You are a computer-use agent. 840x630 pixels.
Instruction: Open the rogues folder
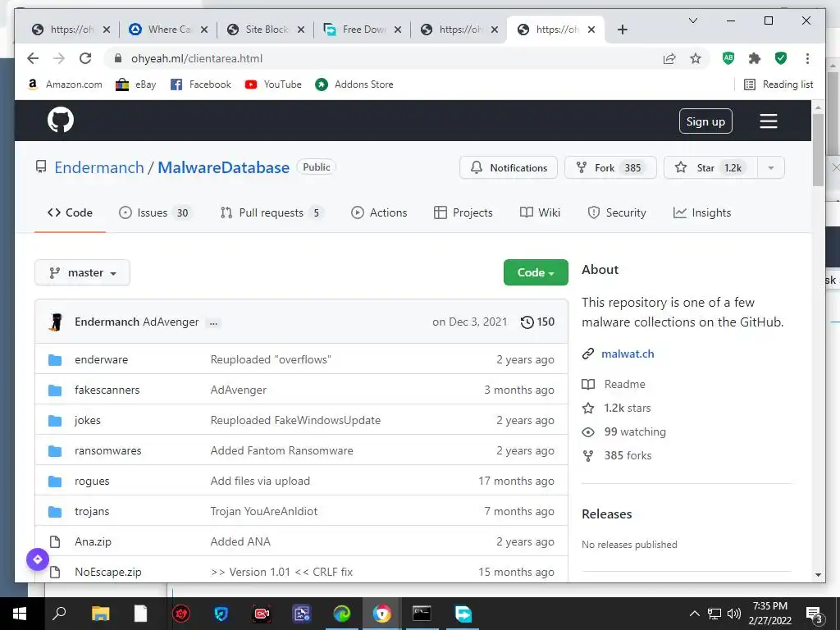92,481
